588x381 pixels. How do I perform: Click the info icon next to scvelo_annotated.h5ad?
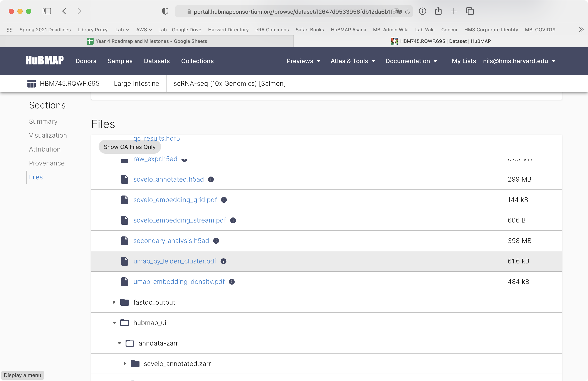click(x=211, y=179)
